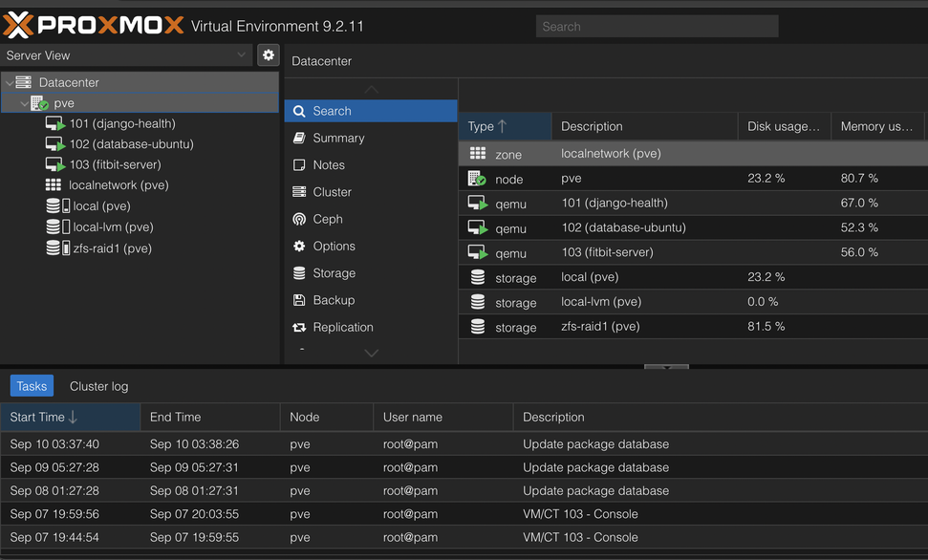The image size is (928, 560).
Task: Click pve memory usage 80.7 % value
Action: point(859,178)
